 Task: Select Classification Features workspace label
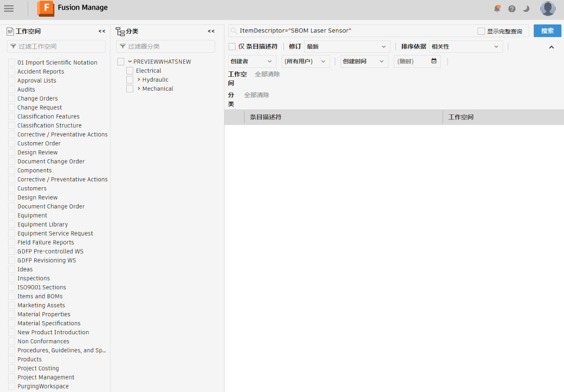point(49,116)
